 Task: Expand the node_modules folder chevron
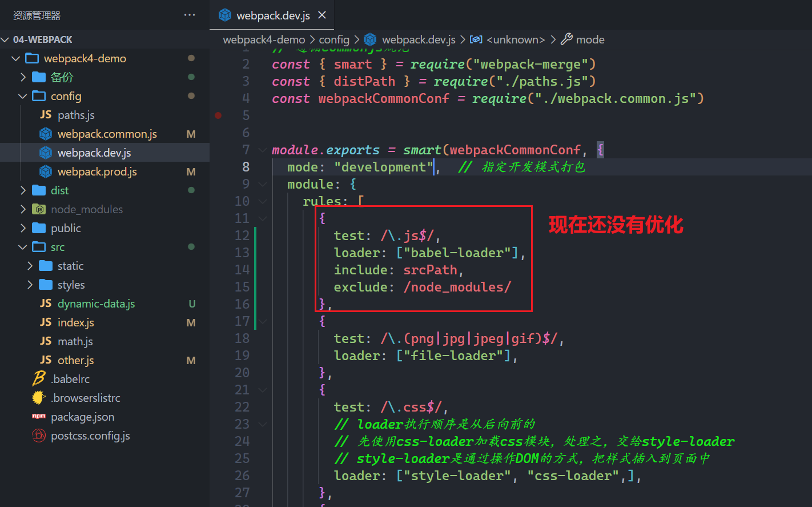[x=23, y=209]
